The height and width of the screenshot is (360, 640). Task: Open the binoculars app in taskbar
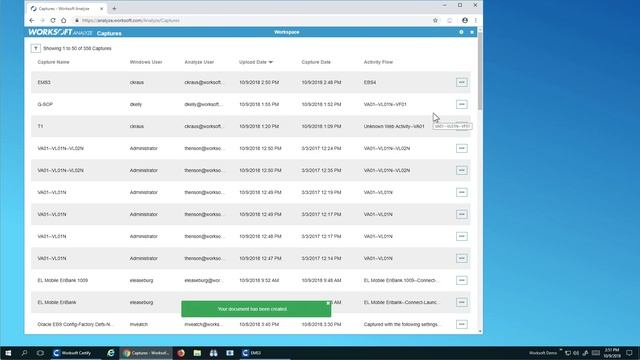click(213, 353)
